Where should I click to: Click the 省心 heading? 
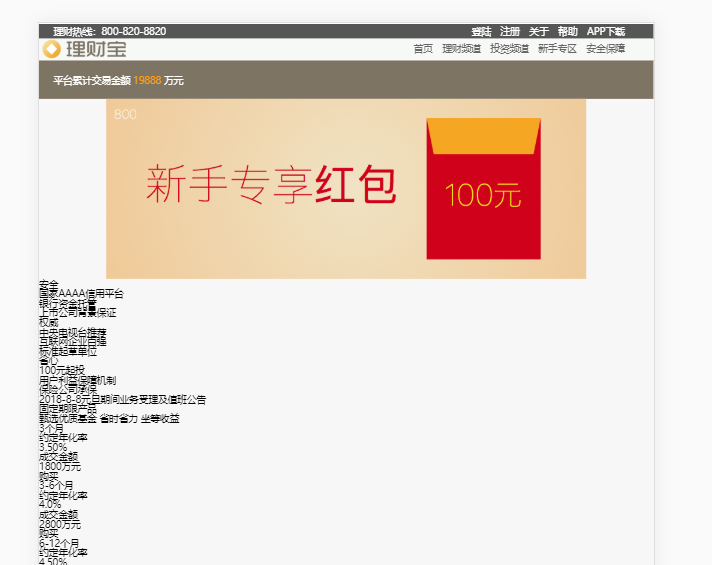(x=49, y=361)
